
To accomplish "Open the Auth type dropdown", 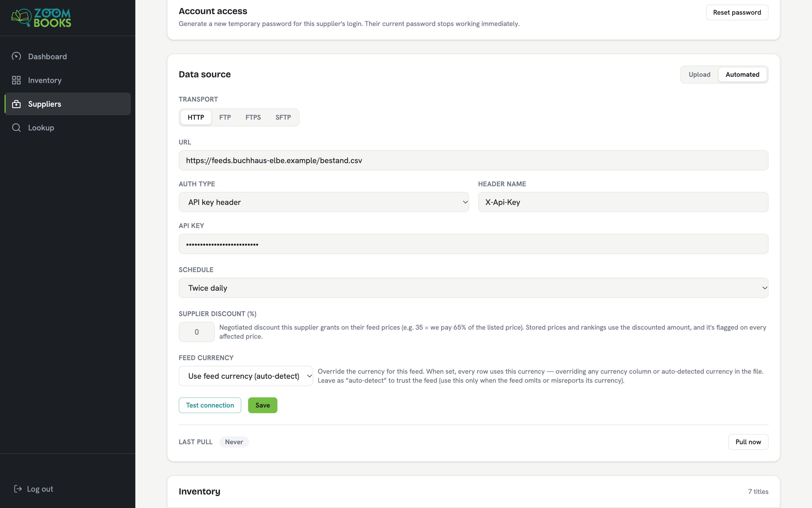I will 324,202.
